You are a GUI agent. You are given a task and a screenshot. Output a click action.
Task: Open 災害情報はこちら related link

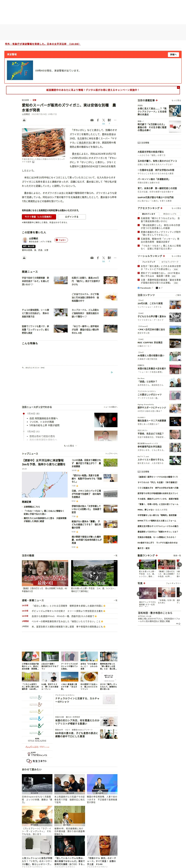click(32, 506)
